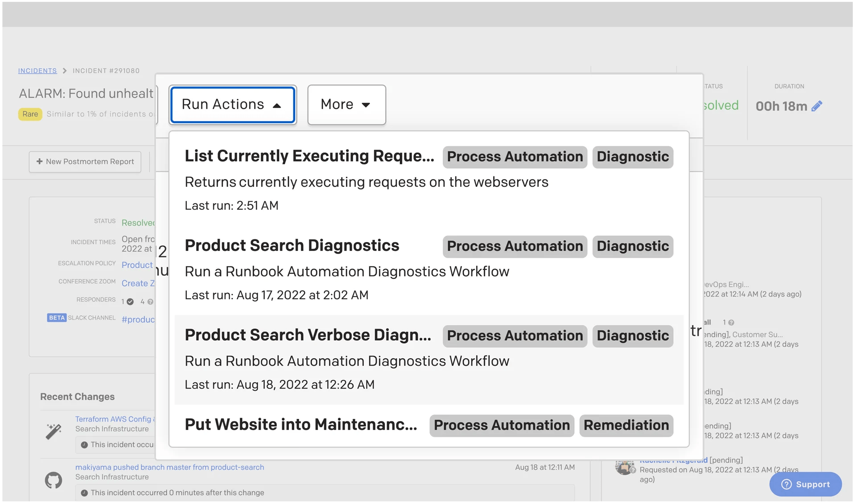856x504 pixels.
Task: Click the info icon next to 'occurred 0 minutes after'
Action: click(x=84, y=492)
